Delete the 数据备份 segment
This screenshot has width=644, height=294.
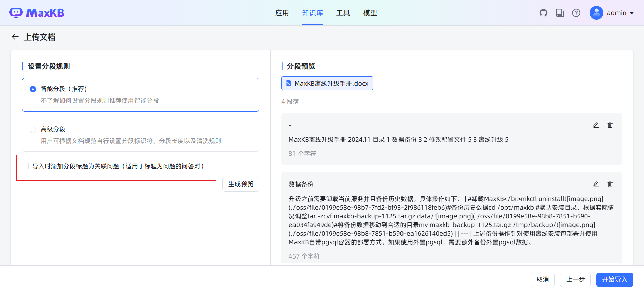[x=610, y=185]
